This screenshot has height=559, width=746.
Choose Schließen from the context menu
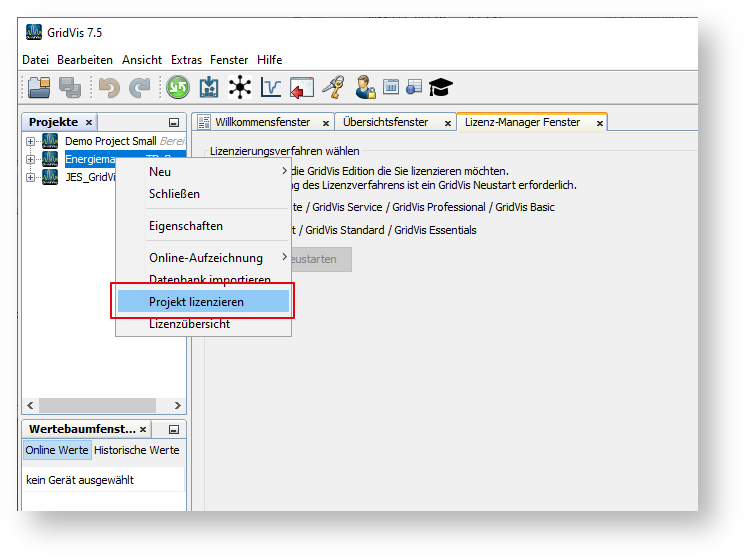(204, 194)
